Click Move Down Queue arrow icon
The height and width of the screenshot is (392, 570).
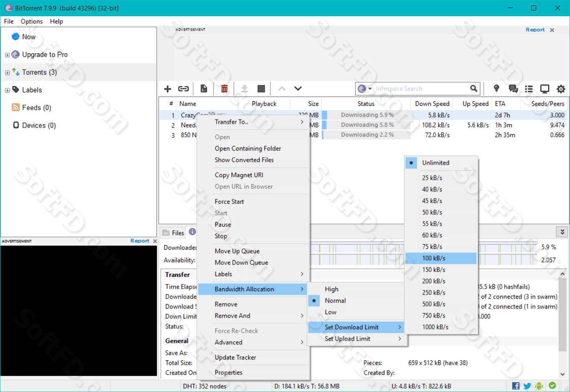[x=298, y=89]
